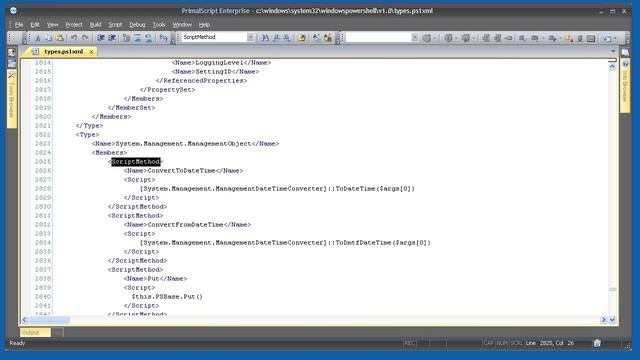
Task: Click the types.ps1xml file icon on the tab
Action: (35, 51)
